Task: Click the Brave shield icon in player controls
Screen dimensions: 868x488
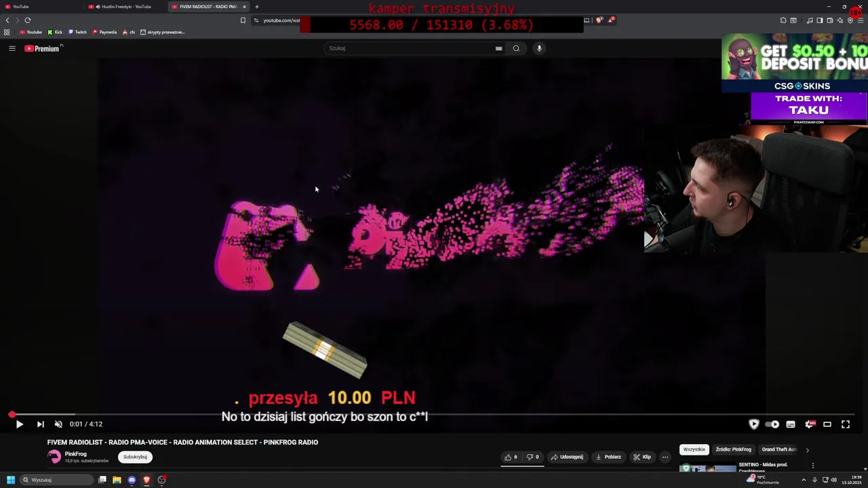Action: point(753,424)
